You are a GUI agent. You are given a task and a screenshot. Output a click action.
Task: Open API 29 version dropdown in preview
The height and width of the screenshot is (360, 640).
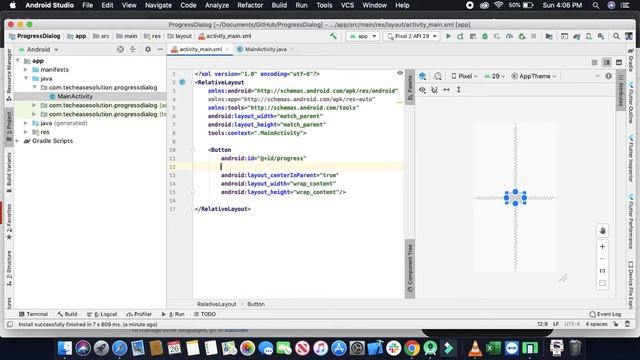click(x=494, y=76)
